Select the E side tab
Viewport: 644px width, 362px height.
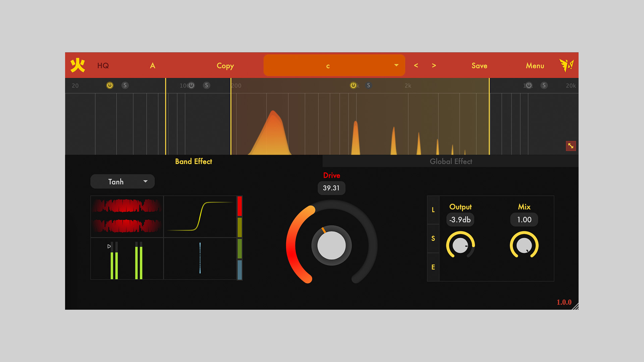(433, 267)
